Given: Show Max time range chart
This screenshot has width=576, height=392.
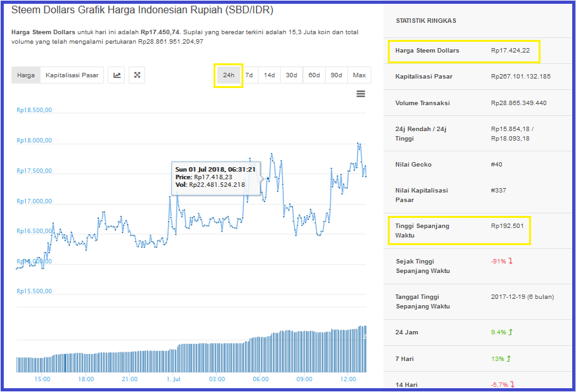Looking at the screenshot, I should click(x=359, y=75).
